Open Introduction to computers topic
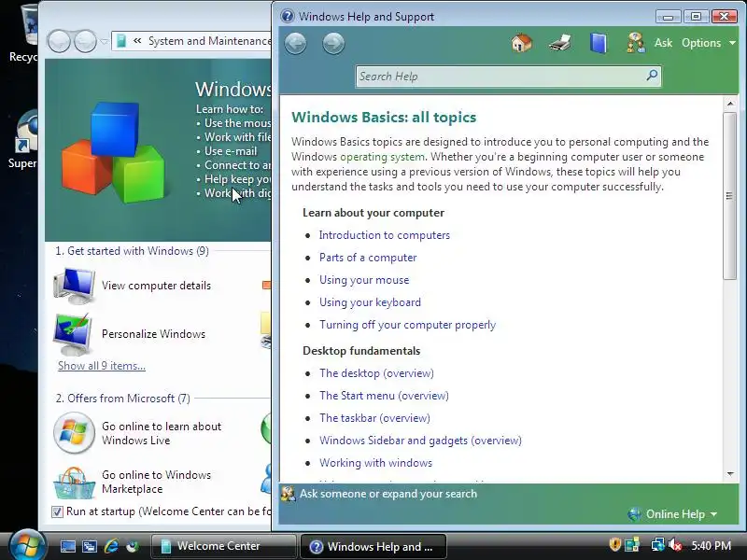The image size is (747, 560). pyautogui.click(x=385, y=235)
